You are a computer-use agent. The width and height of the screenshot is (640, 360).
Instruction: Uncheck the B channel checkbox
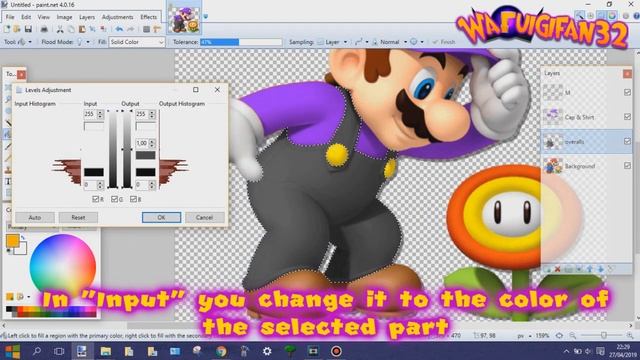pos(133,199)
